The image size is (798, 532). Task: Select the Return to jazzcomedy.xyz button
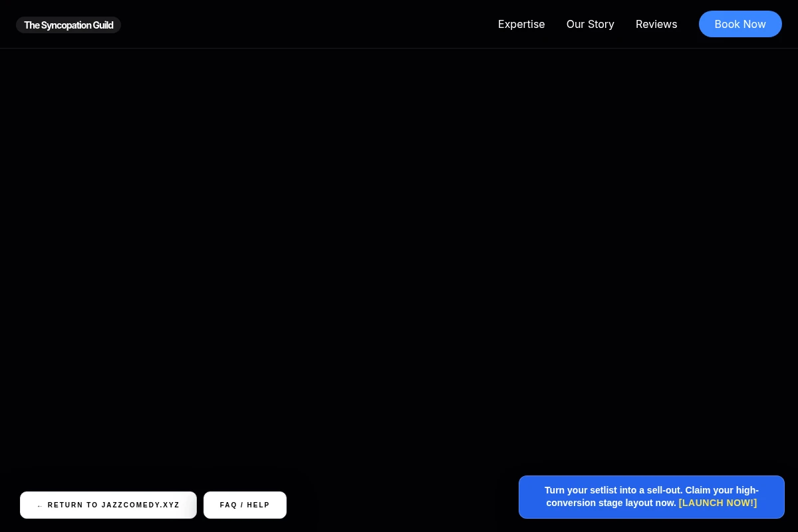108,505
